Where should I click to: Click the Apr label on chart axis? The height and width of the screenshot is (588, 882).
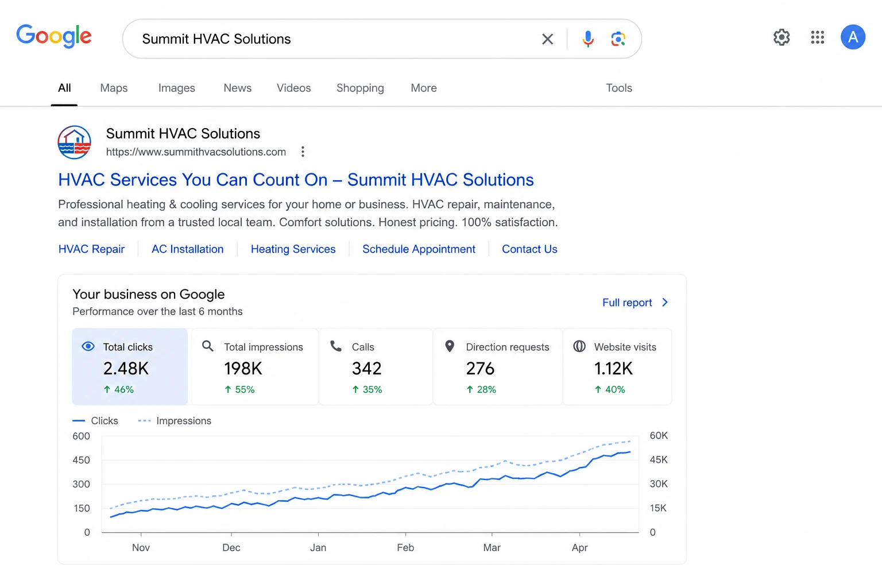tap(579, 548)
